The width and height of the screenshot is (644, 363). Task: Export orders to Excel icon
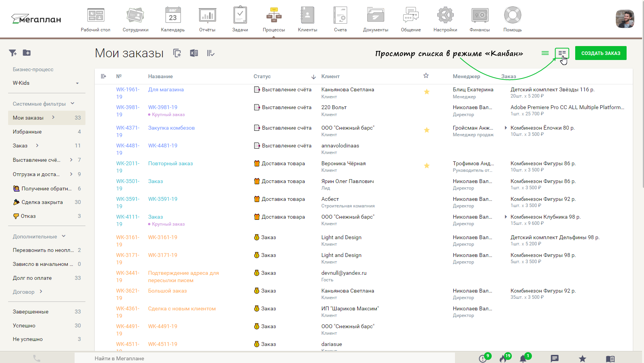pos(194,53)
